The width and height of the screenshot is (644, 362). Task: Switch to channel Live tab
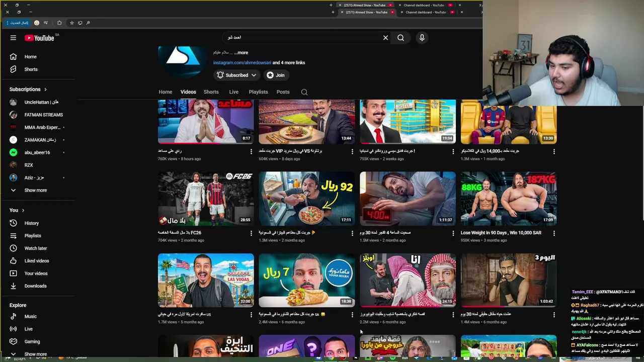click(233, 92)
